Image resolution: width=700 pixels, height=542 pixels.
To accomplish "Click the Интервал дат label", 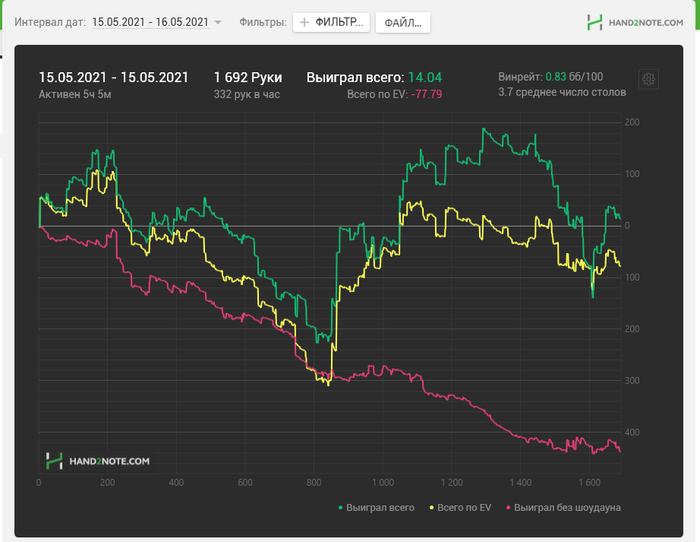I will [x=50, y=22].
